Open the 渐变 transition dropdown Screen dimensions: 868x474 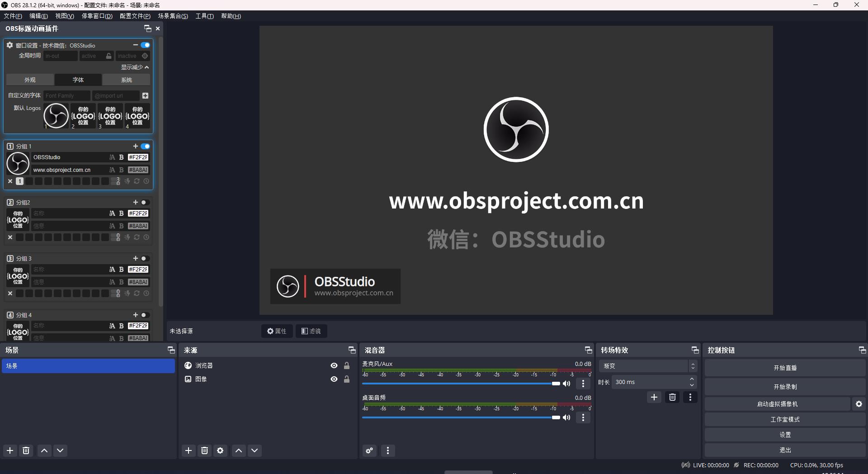(x=647, y=366)
